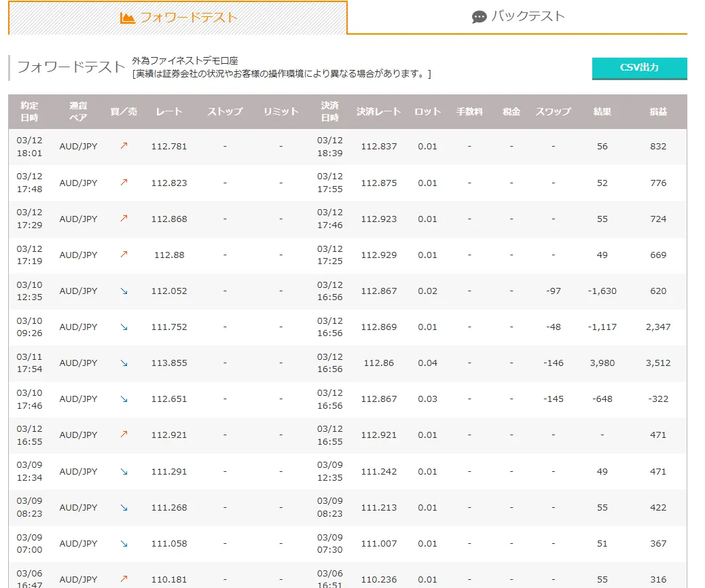
Task: Click the 3,512 profit value cell
Action: (x=657, y=363)
